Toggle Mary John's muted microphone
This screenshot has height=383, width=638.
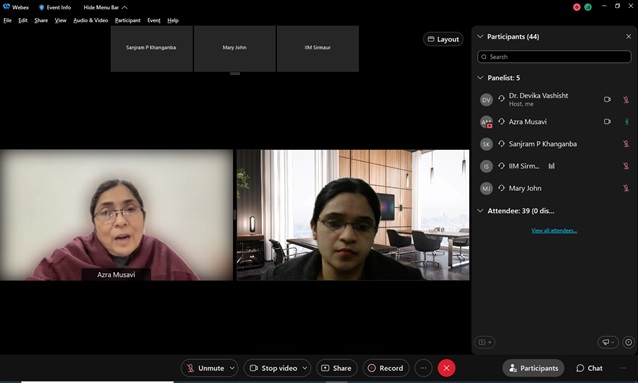[626, 188]
